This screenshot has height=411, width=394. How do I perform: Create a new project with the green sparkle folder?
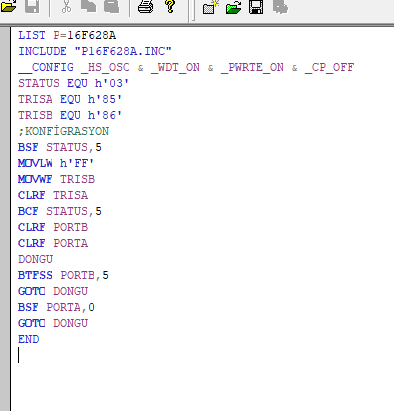211,7
